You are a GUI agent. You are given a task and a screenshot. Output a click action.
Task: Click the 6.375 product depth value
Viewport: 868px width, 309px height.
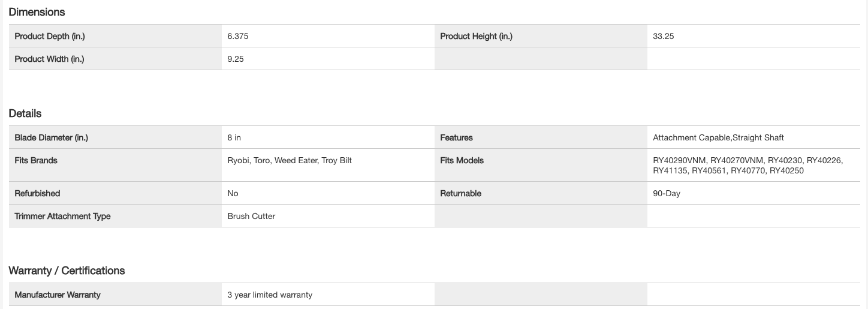(x=238, y=36)
